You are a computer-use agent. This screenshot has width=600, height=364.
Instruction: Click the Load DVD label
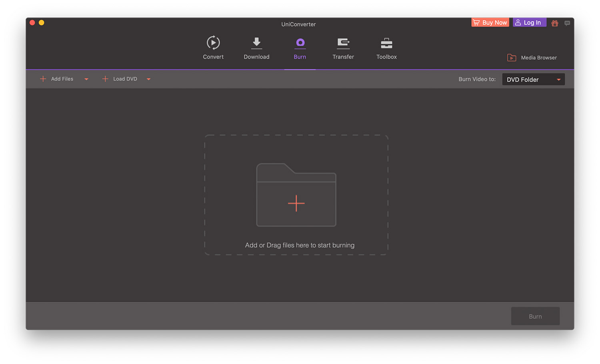pyautogui.click(x=125, y=79)
